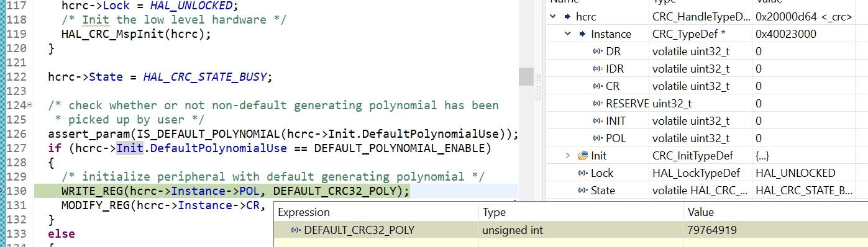This screenshot has height=247, width=868.
Task: Click the variable icon next to POL
Action: pos(598,138)
